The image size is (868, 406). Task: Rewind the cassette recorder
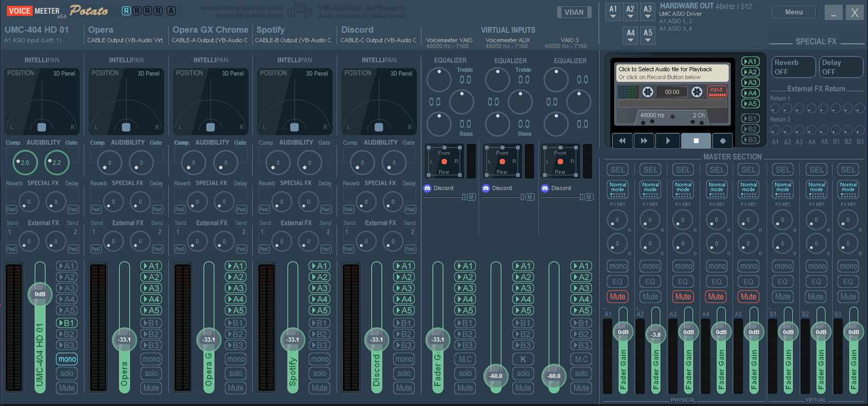(x=622, y=140)
